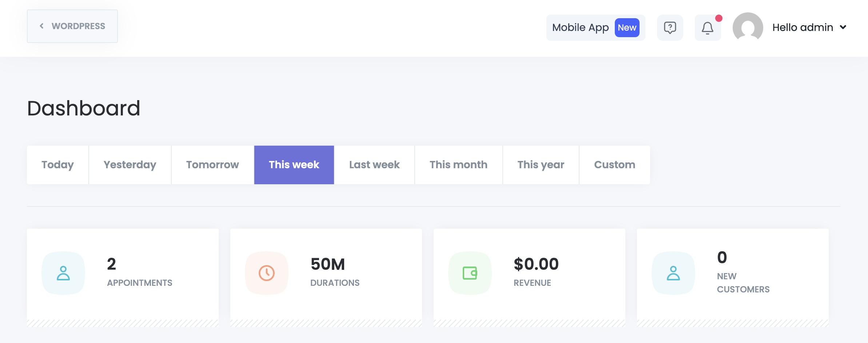Click the Revenue wallet icon
Screen dimensions: 868x343
pyautogui.click(x=470, y=273)
